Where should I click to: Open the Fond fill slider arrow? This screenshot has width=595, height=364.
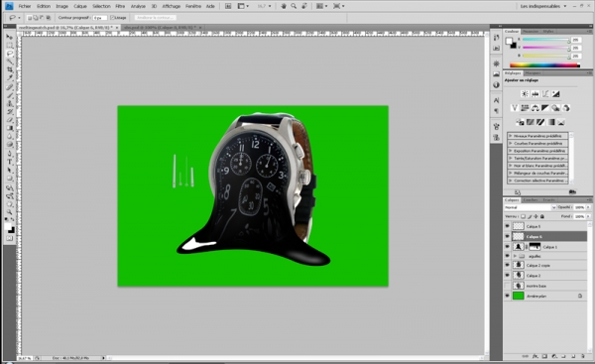click(x=588, y=216)
